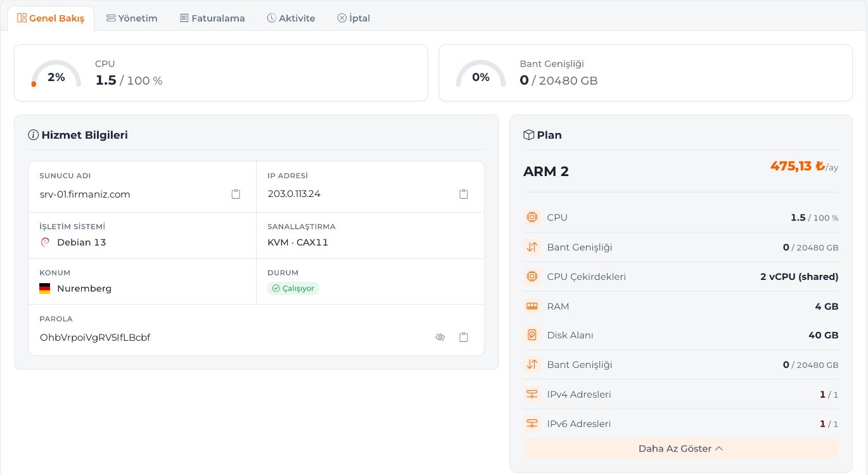Open the Genel Bakış tab
Screen dimensions: 868x475
click(x=51, y=18)
